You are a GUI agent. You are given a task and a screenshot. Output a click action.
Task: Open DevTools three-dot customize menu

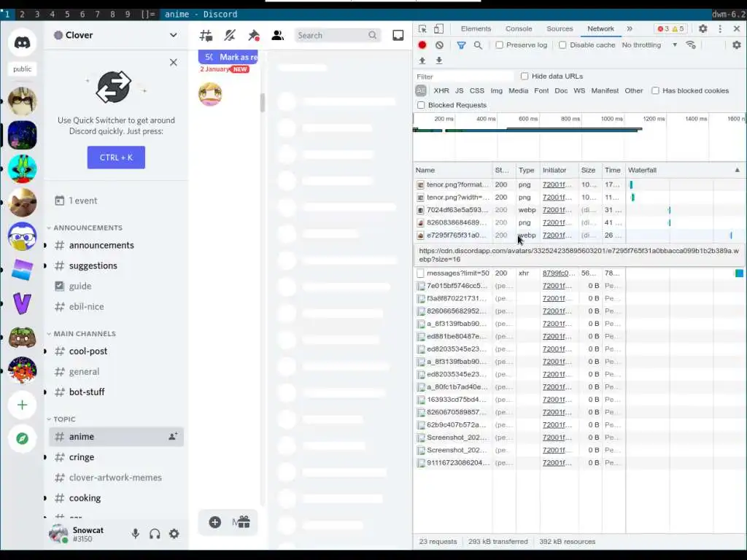pos(720,28)
